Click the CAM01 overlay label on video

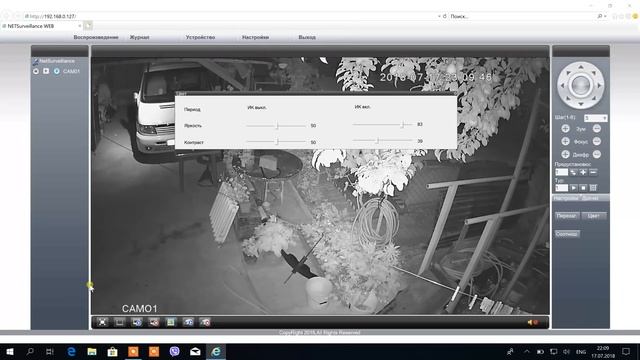click(x=140, y=309)
